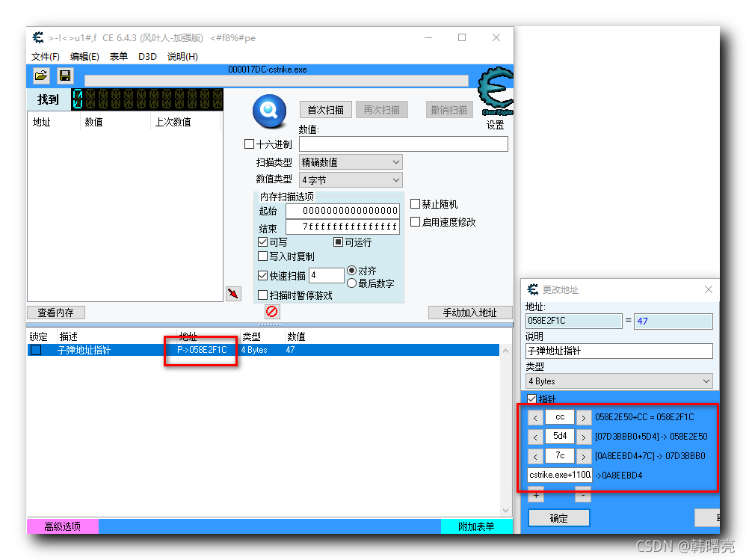The width and height of the screenshot is (746, 560).
Task: Click the undo scan (撤销扫描) button
Action: coord(449,110)
